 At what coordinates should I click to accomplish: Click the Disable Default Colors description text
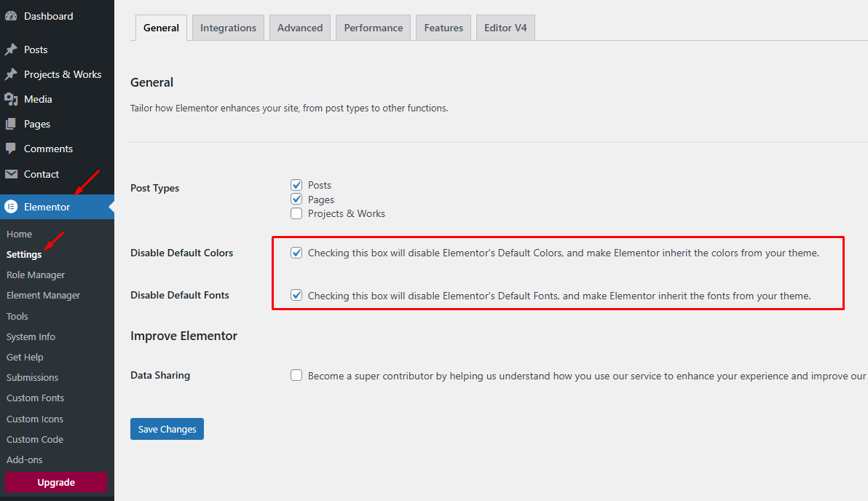coord(564,253)
